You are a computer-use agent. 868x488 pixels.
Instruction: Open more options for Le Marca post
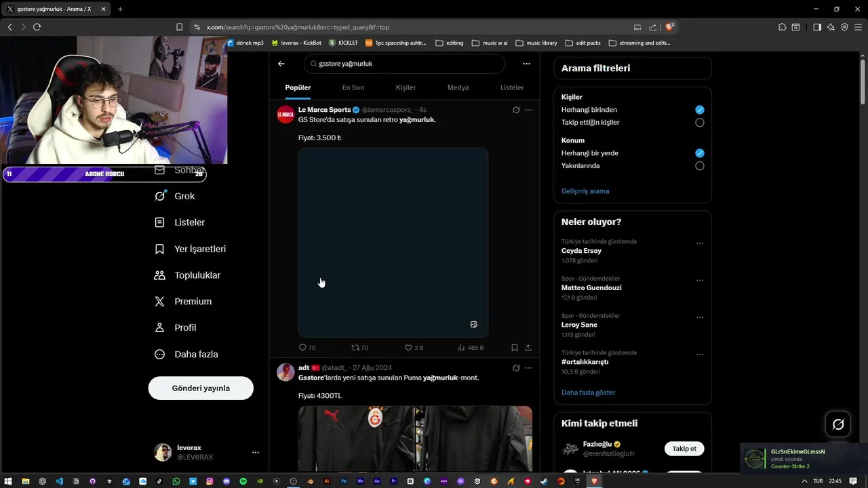(x=528, y=110)
